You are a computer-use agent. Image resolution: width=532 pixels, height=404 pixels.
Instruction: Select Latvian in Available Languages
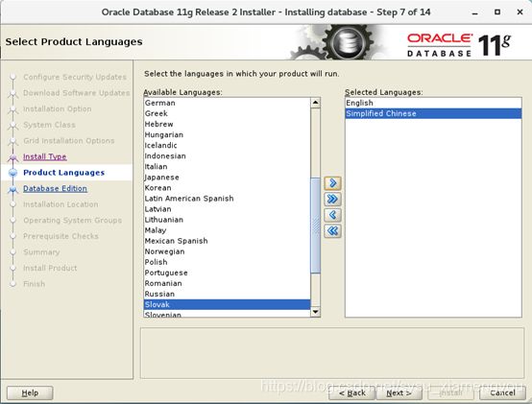pos(227,209)
